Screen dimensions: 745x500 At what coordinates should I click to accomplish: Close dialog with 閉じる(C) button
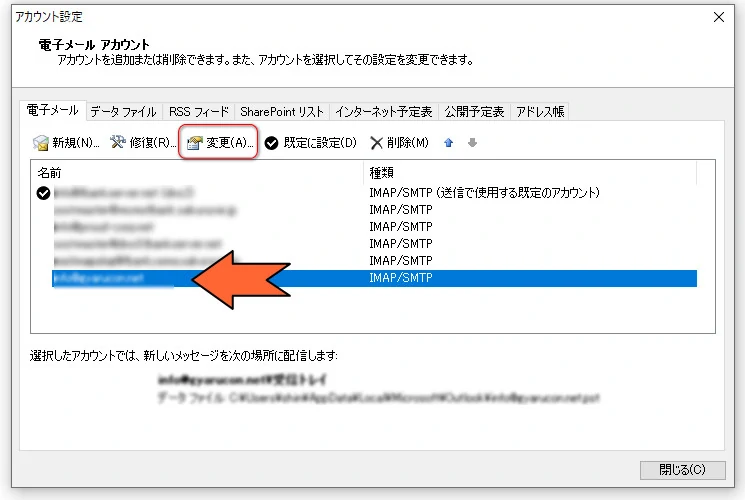click(x=682, y=470)
